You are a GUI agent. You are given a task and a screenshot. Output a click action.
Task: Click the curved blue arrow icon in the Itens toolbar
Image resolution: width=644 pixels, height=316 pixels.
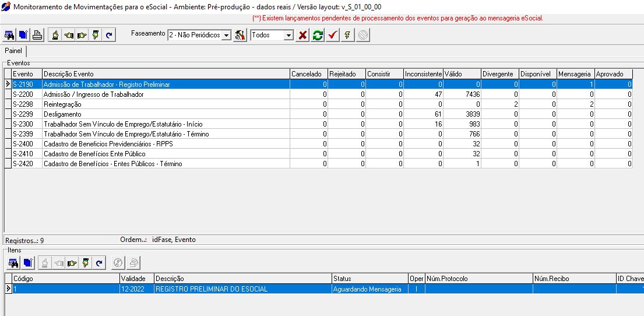click(x=99, y=262)
